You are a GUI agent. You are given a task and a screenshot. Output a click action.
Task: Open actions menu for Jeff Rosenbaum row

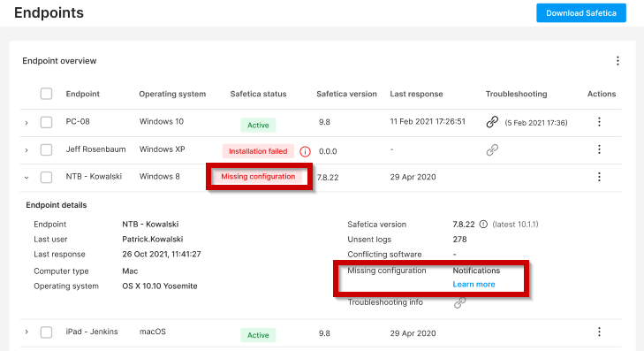pos(599,149)
